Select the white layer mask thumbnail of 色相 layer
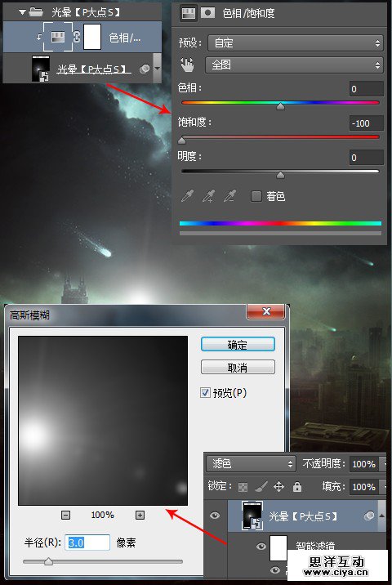The image size is (392, 585). [x=92, y=37]
